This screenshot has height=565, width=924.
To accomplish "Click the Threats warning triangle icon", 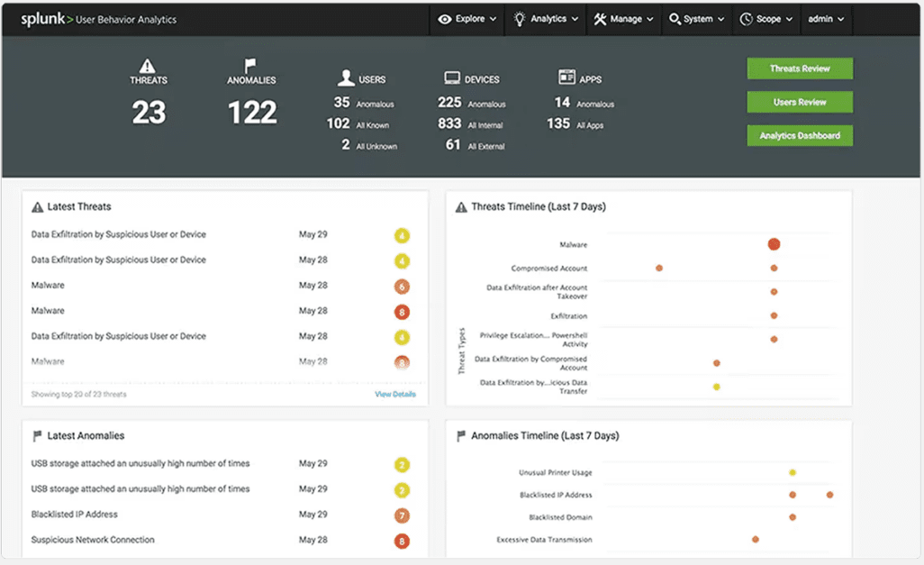I will pos(148,67).
